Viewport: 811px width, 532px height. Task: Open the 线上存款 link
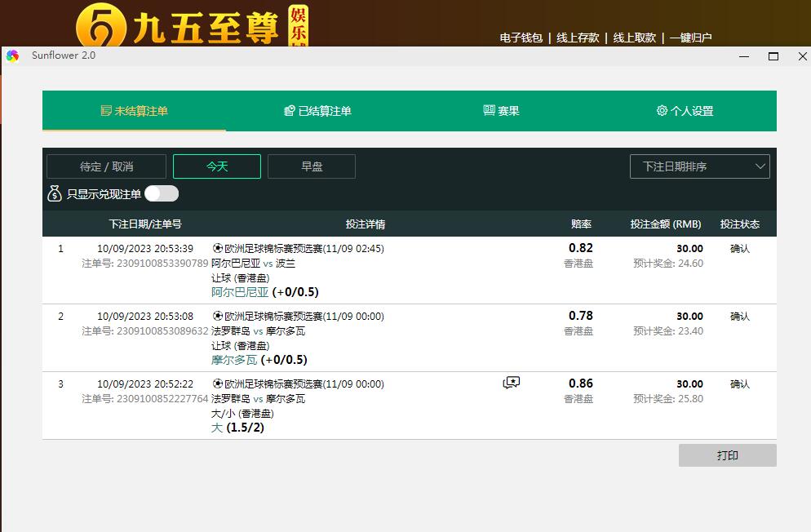click(x=578, y=38)
